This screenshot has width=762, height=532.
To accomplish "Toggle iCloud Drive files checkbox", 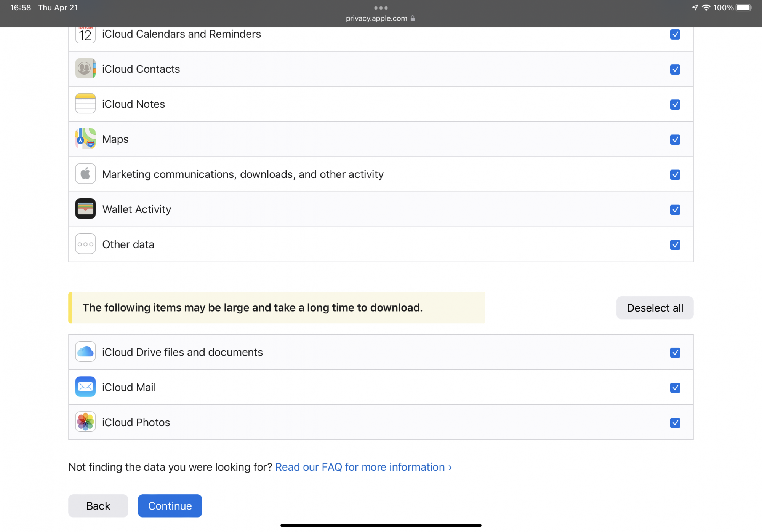I will click(x=675, y=353).
